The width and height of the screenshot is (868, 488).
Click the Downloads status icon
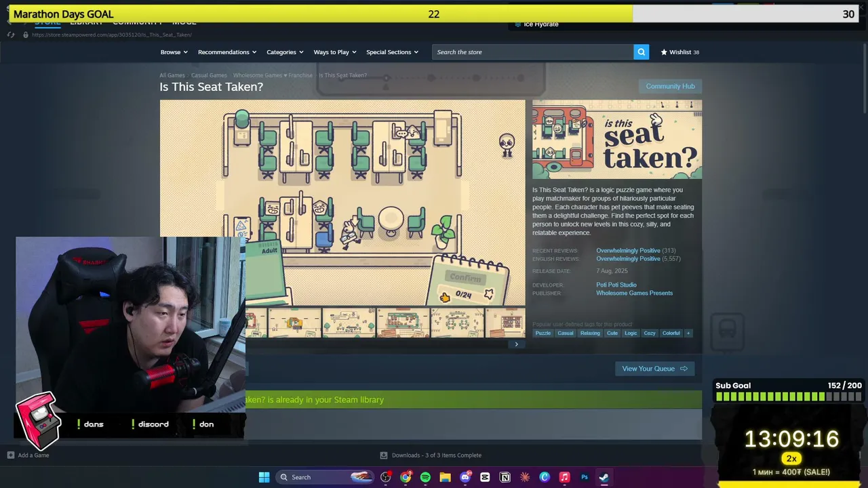(x=384, y=455)
